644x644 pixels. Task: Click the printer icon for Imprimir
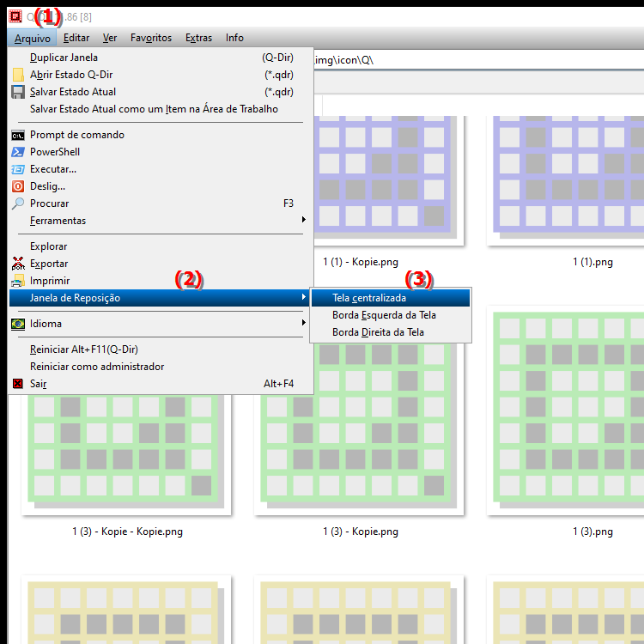click(x=18, y=281)
